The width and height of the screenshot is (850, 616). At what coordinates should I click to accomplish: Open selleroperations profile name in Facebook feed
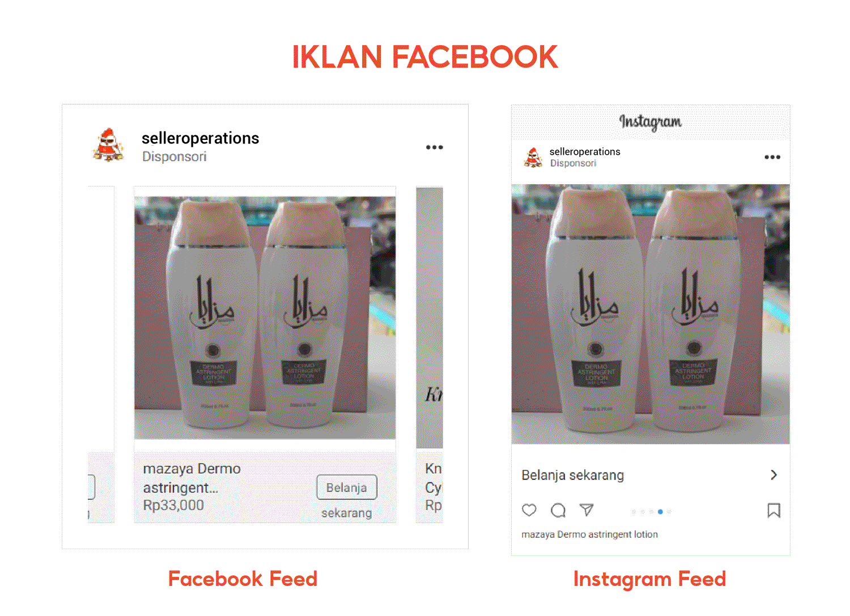(x=200, y=138)
